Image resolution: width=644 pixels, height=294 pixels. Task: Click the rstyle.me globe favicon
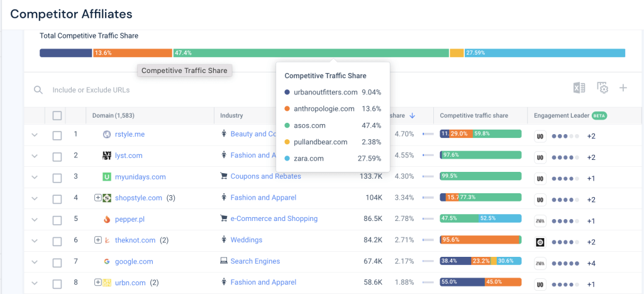pos(107,134)
